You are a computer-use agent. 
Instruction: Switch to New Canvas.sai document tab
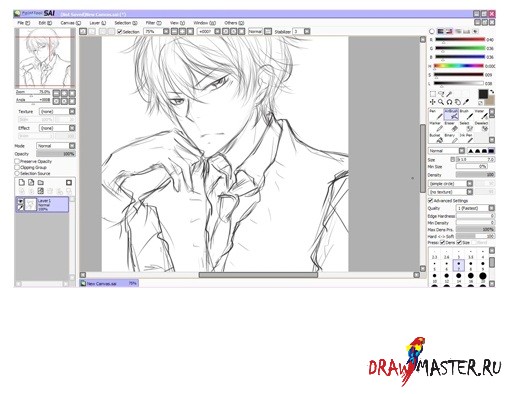pyautogui.click(x=109, y=283)
